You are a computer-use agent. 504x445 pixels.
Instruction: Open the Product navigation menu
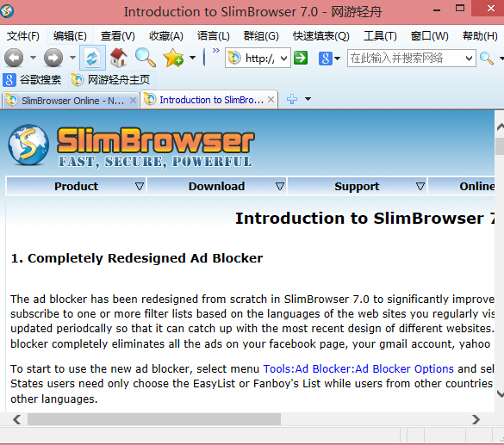pos(76,186)
